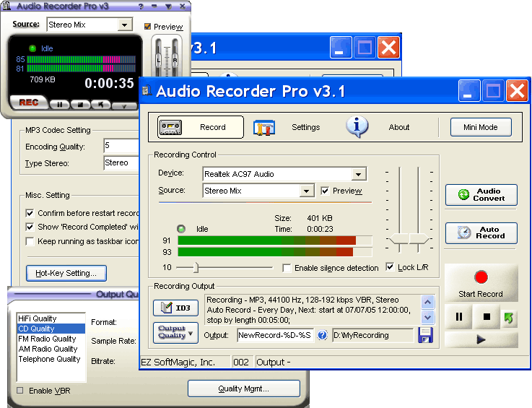The width and height of the screenshot is (532, 408).
Task: Click the Audio Convert green arrows icon
Action: (x=463, y=194)
